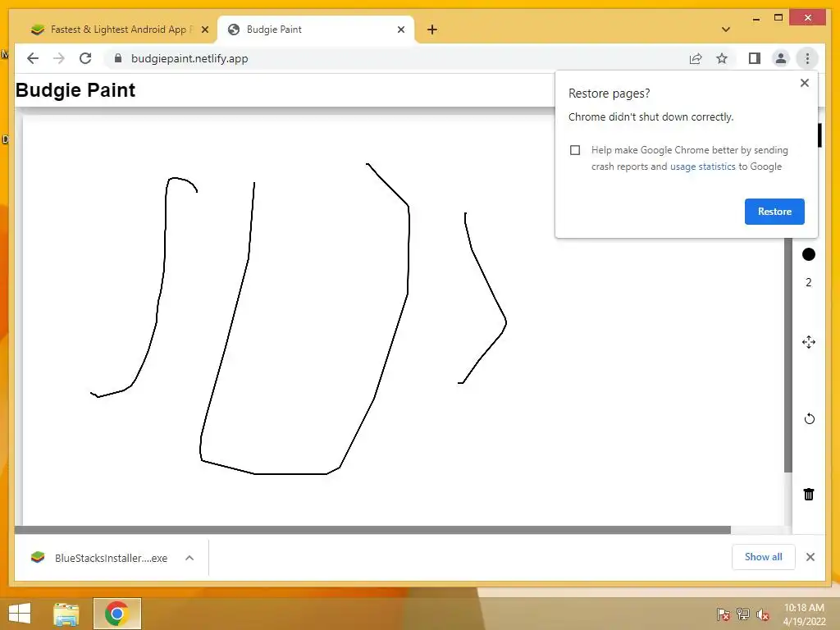
Task: Open the Windows Start menu
Action: 20,614
